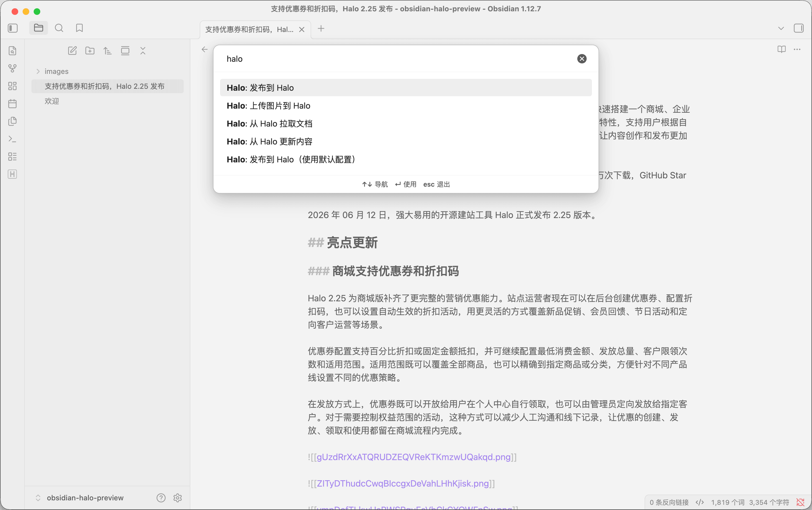
Task: Click auto-reveal current file icon
Action: coord(125,51)
